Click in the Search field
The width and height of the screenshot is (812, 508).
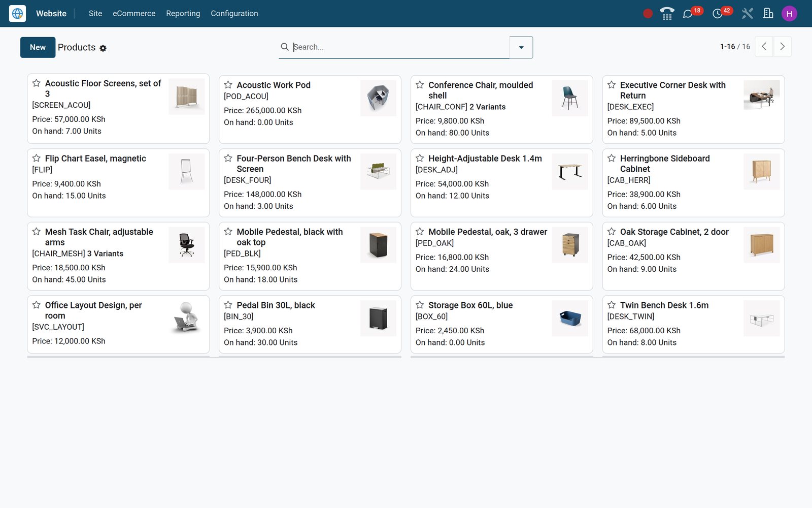click(x=401, y=47)
